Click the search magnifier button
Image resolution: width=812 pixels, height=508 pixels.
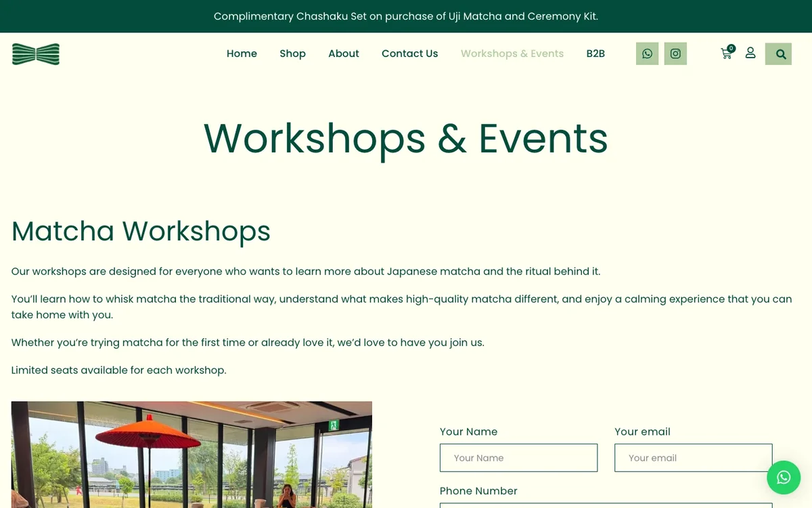click(778, 54)
